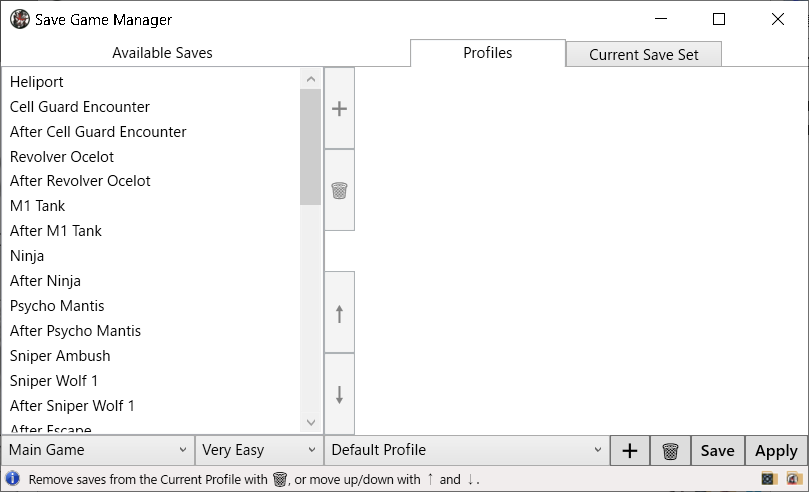Remove save using trash icon beside saves list

[339, 190]
